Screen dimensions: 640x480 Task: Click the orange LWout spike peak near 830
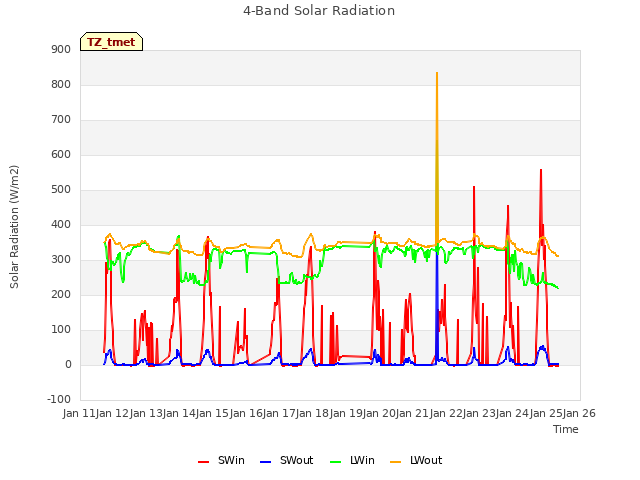click(x=437, y=73)
